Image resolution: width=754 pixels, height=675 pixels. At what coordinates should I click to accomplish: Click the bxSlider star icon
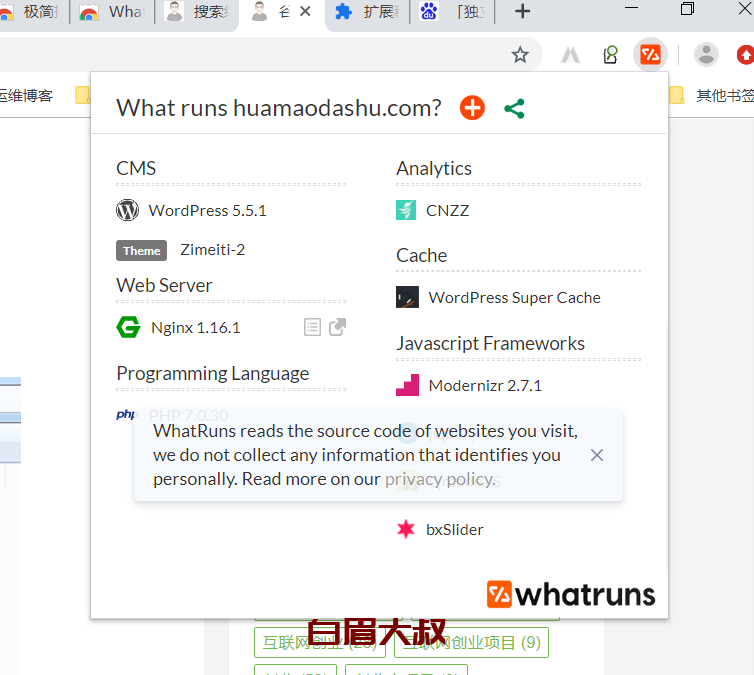pyautogui.click(x=406, y=529)
